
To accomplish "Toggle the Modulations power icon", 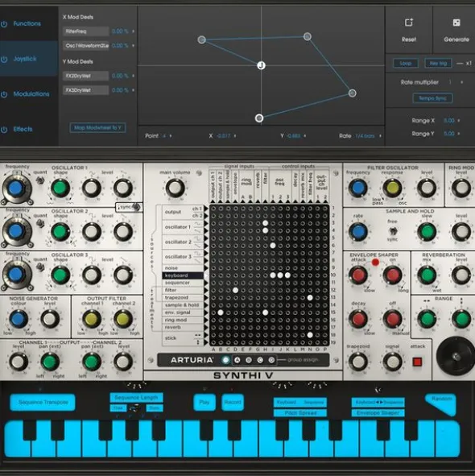I will [x=4, y=94].
